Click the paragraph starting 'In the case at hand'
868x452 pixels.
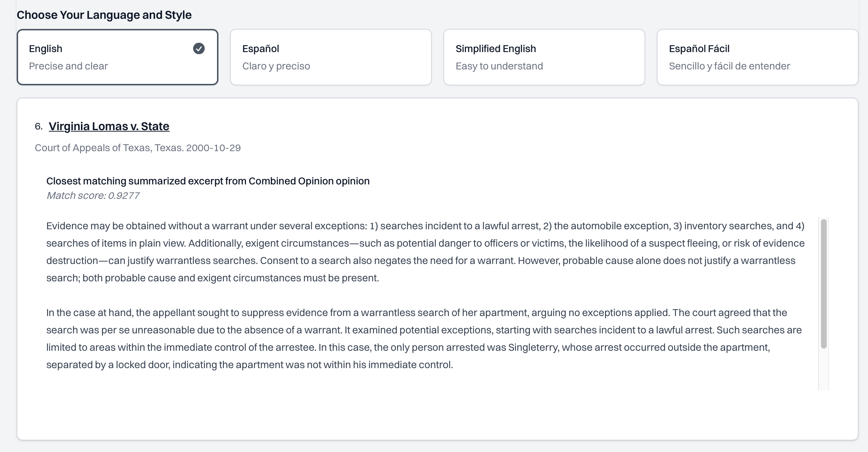coord(424,339)
